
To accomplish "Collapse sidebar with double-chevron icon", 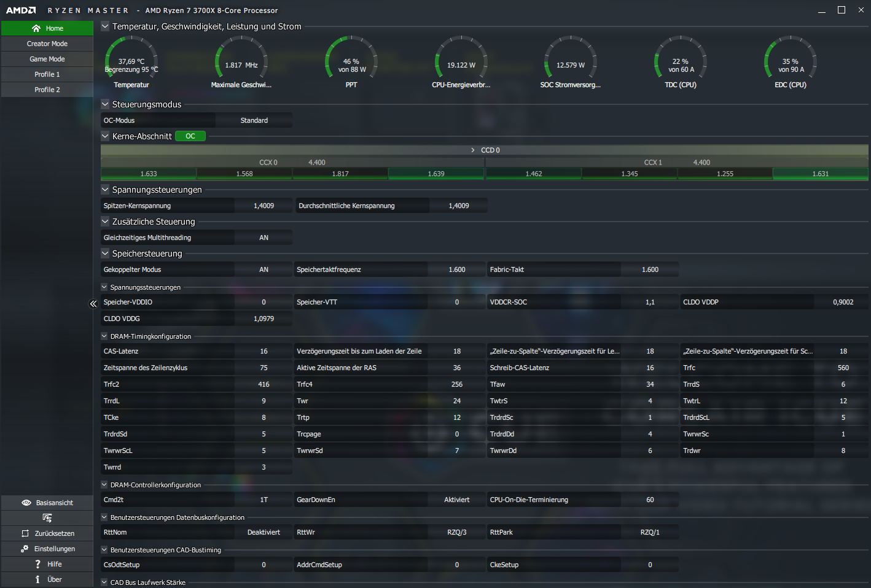I will 93,304.
